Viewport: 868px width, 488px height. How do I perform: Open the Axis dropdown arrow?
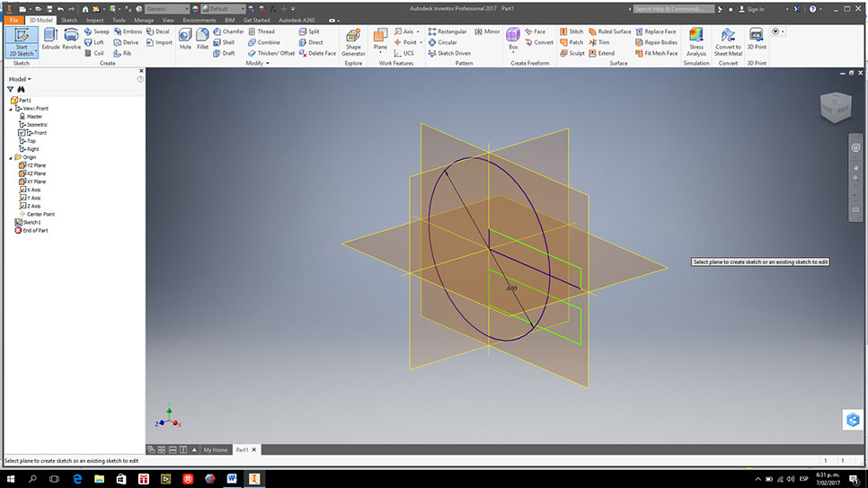pos(418,31)
